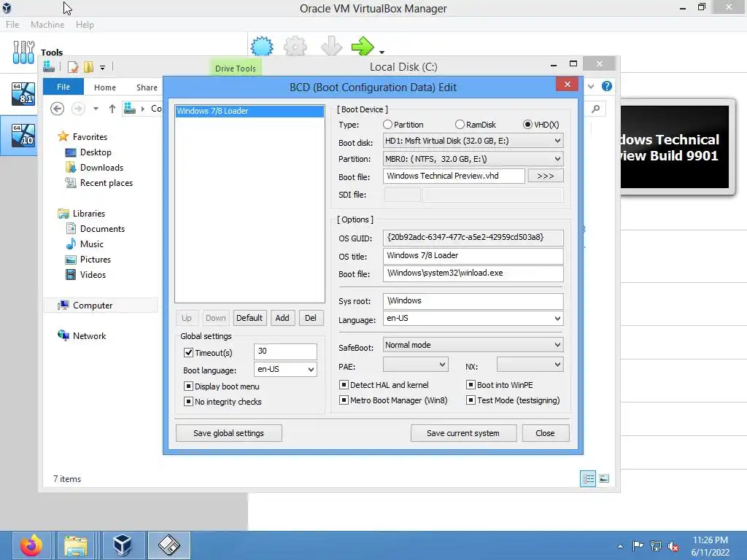This screenshot has width=747, height=560.
Task: Toggle Detect HAL and kernel checkbox
Action: [x=344, y=385]
